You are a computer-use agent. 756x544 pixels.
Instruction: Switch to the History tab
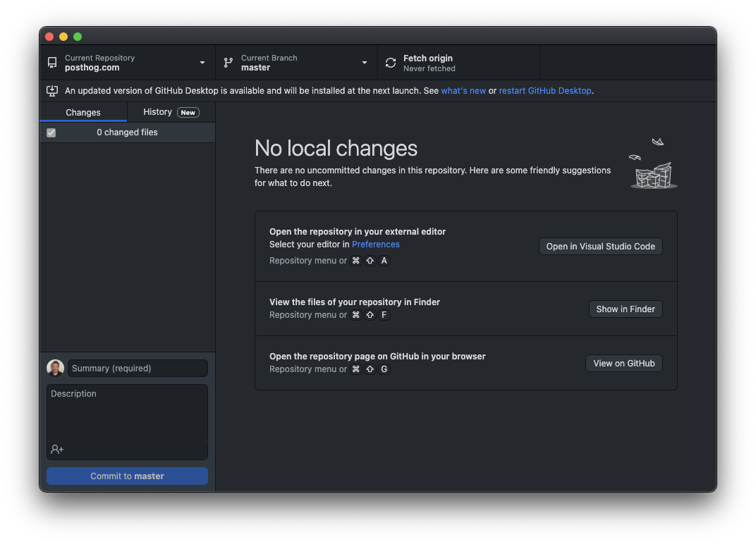[157, 112]
